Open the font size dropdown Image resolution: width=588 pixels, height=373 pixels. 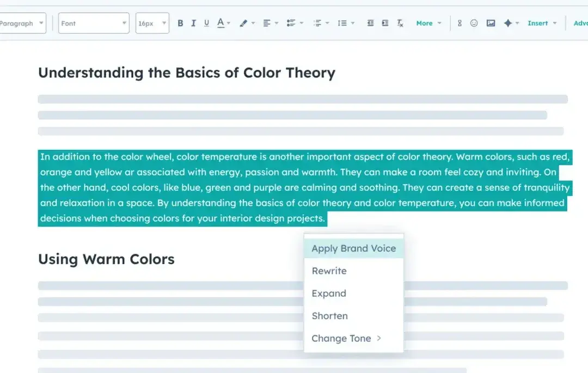pos(151,23)
